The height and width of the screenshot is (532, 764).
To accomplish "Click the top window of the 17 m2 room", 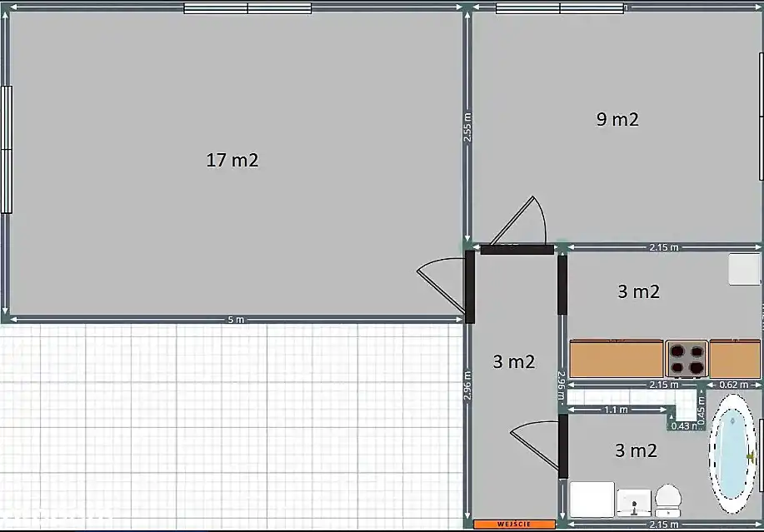I will pos(247,8).
